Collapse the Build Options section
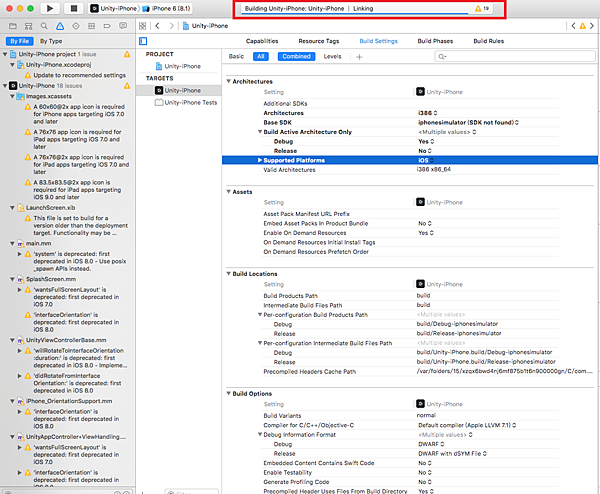The height and width of the screenshot is (494, 600). (228, 393)
